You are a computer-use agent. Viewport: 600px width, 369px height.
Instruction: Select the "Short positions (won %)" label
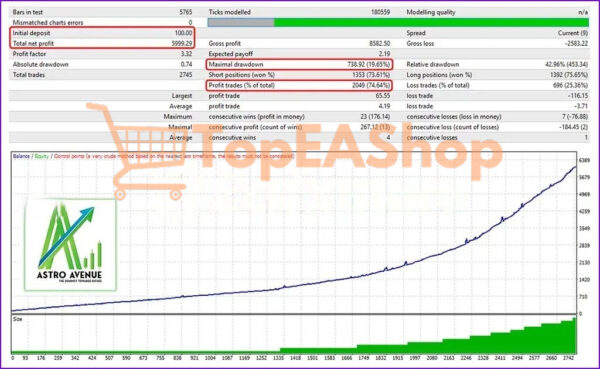click(242, 75)
